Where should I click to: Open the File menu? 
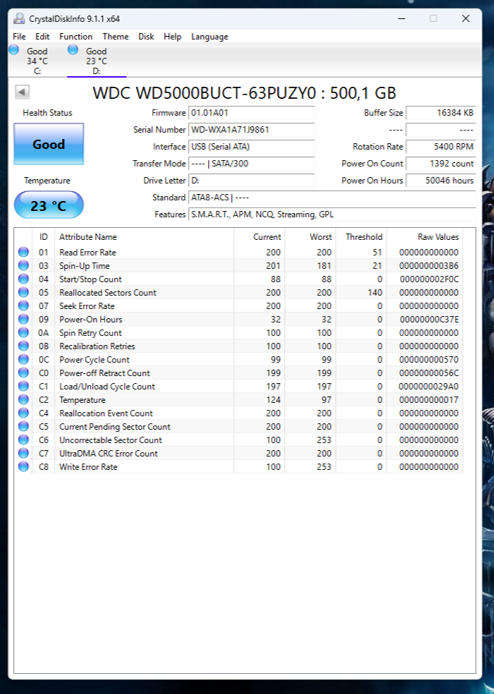19,37
